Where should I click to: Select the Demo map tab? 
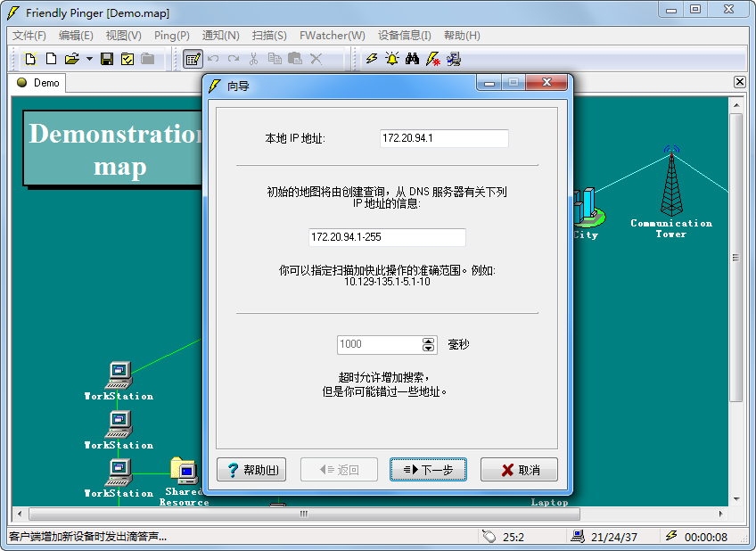[x=38, y=83]
